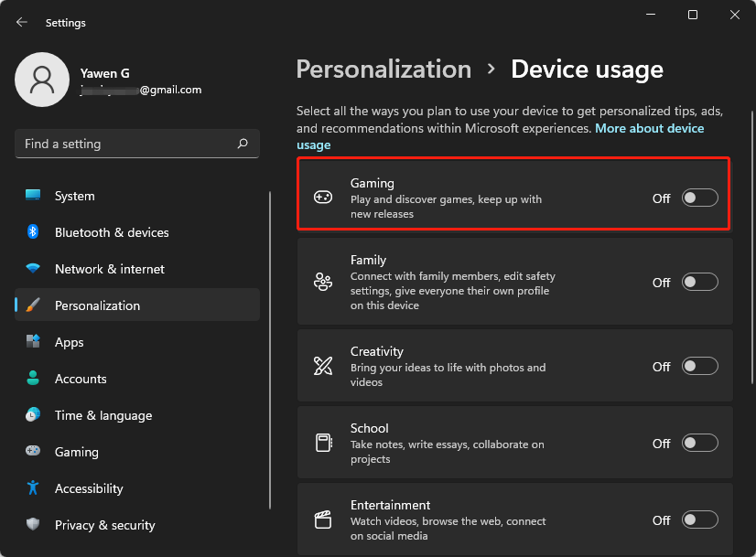The image size is (756, 557).
Task: Go to Bluetooth & devices settings
Action: point(137,232)
